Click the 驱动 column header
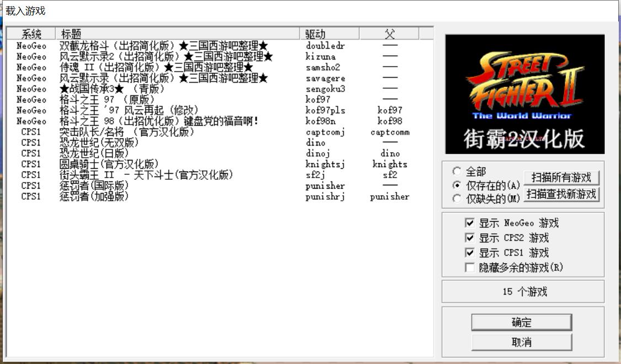 click(330, 34)
